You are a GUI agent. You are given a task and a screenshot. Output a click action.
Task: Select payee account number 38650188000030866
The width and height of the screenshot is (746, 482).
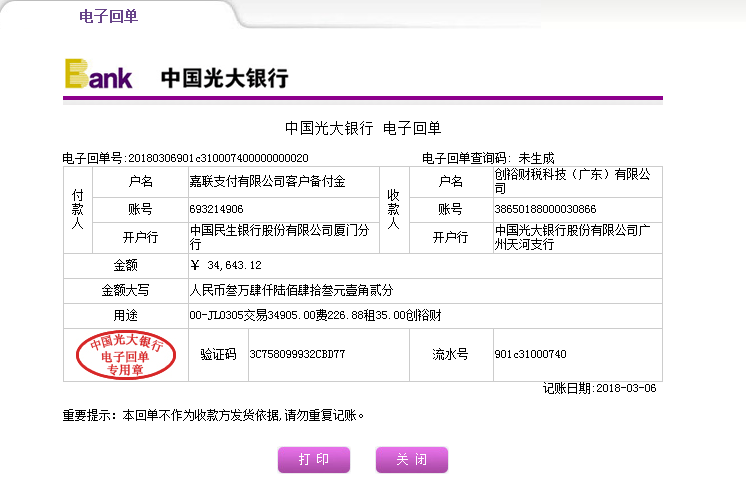(x=545, y=209)
